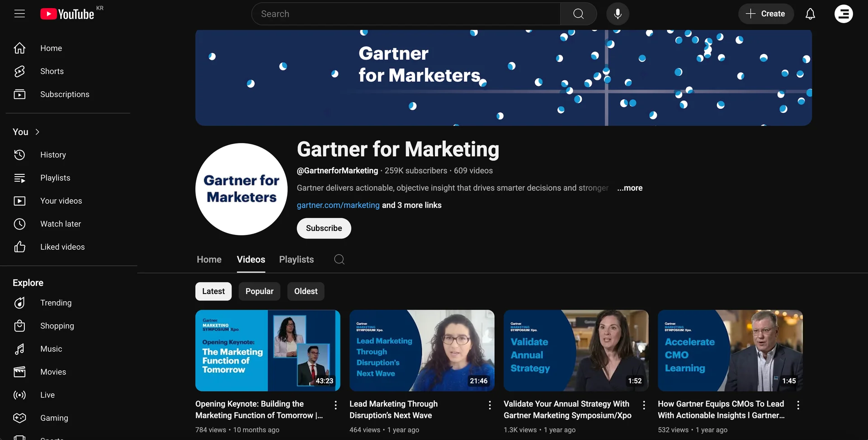
Task: Subscribe to Gartner for Marketing
Action: pos(323,228)
